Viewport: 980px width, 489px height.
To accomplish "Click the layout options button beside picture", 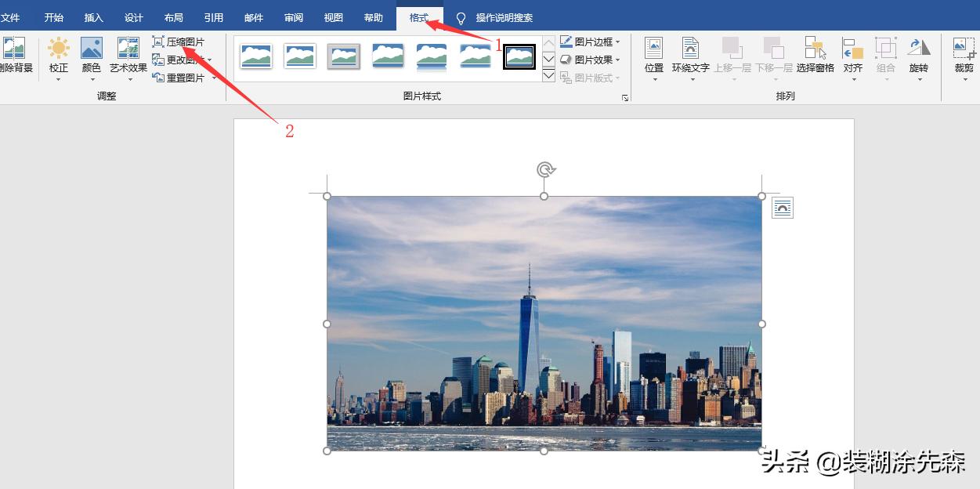I will pyautogui.click(x=783, y=207).
